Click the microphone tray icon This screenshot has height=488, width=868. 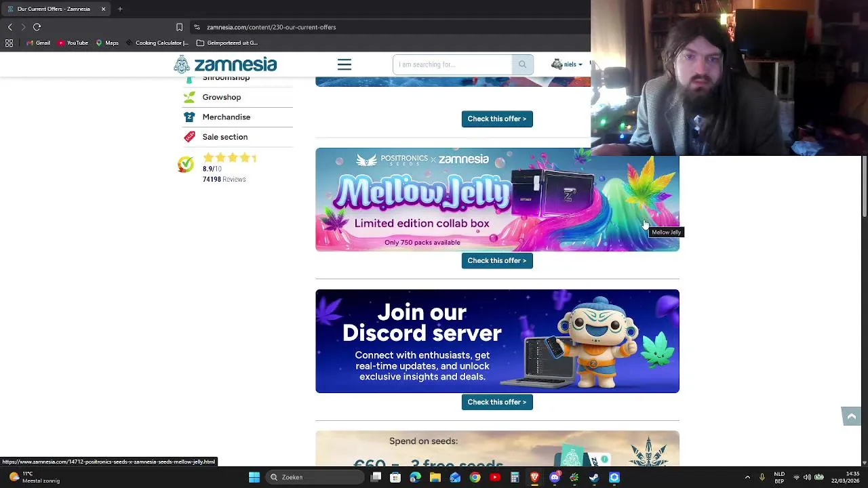pos(762,477)
